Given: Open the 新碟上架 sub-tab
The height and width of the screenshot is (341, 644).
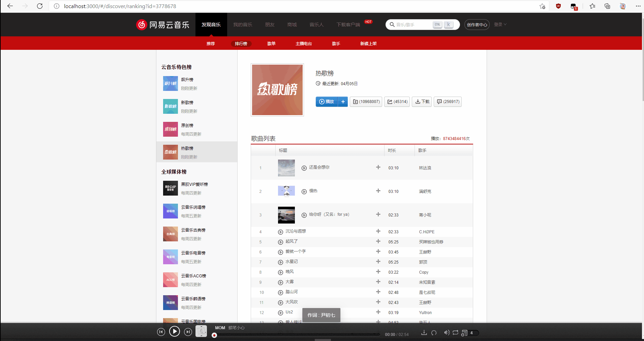Looking at the screenshot, I should [368, 43].
